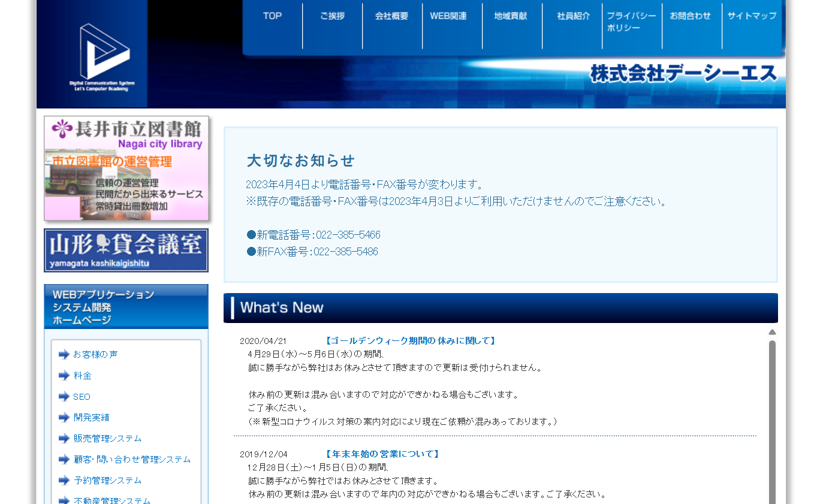Screen dimensions: 820x504
Task: Go to the 会社概要 page
Action: point(392,16)
